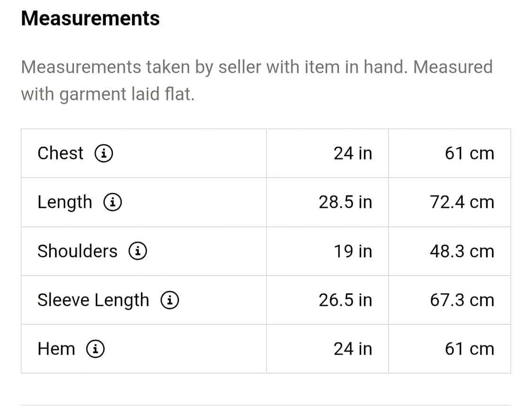Open the Length measurement info icon

(113, 202)
